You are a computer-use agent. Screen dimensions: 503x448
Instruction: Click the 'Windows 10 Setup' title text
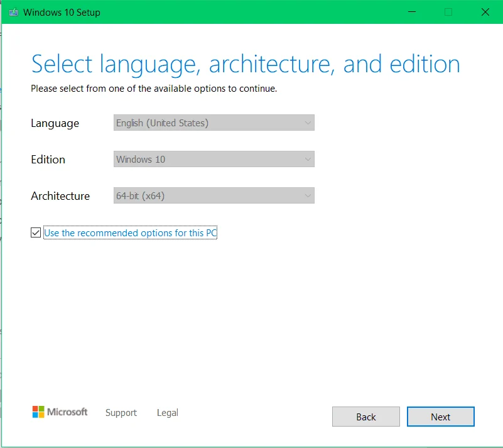tap(62, 13)
